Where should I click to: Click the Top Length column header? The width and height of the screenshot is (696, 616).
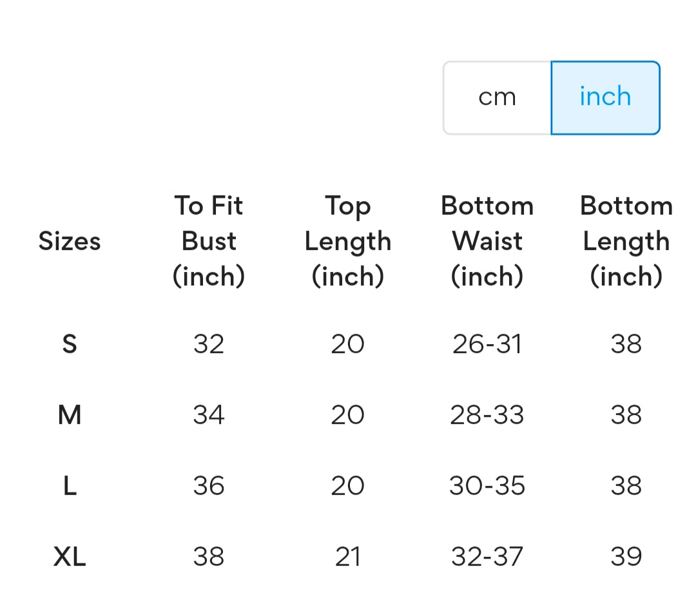[348, 241]
